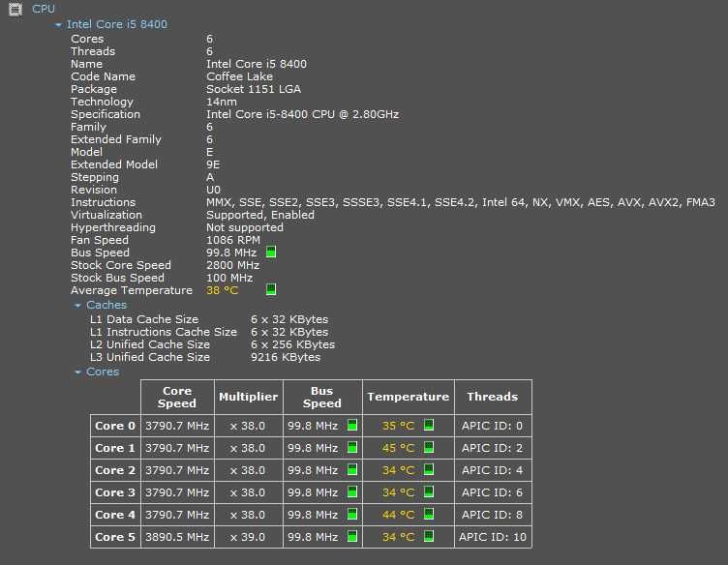This screenshot has height=565, width=728.
Task: Click the Core 4 row label
Action: [115, 515]
